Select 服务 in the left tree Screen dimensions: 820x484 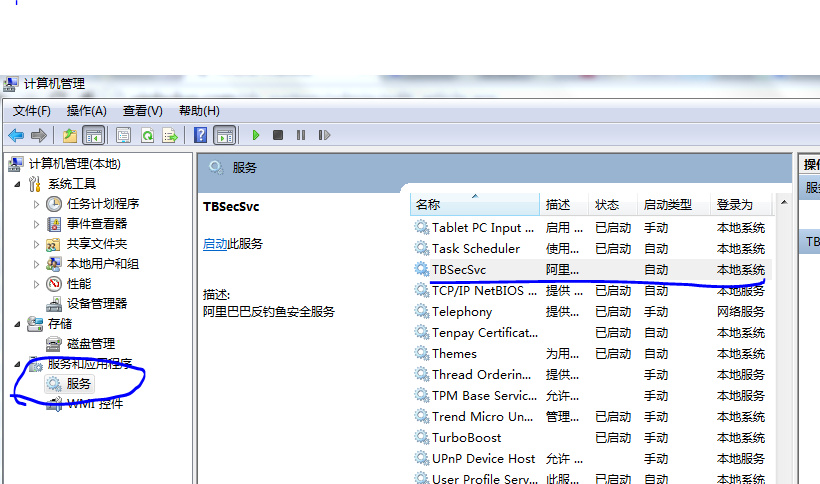pyautogui.click(x=79, y=384)
